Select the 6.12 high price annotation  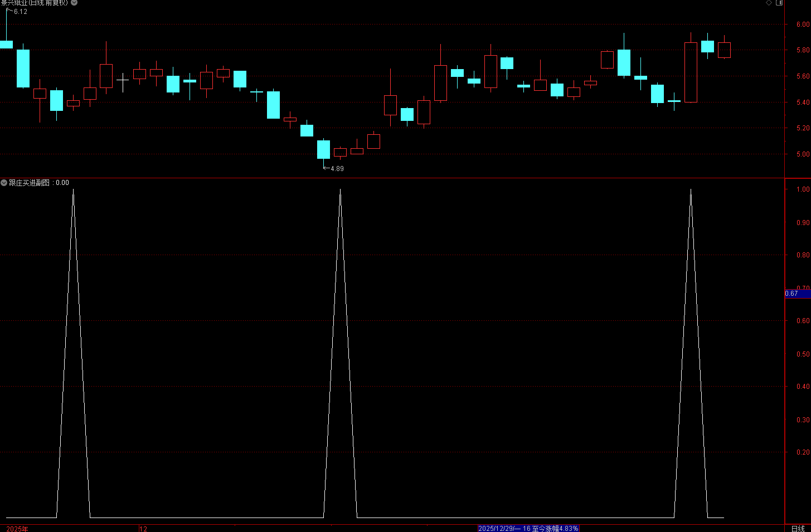click(x=21, y=12)
